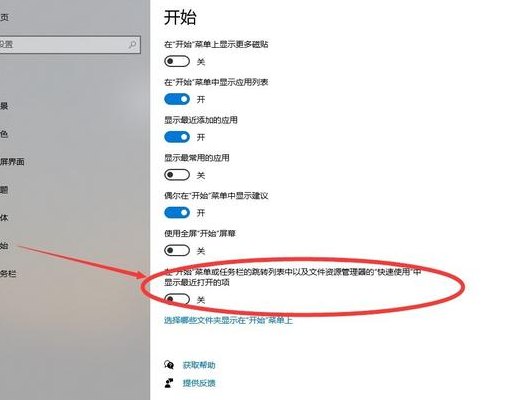This screenshot has width=519, height=400.
Task: Open the 提供反馈 link
Action: pos(199,383)
